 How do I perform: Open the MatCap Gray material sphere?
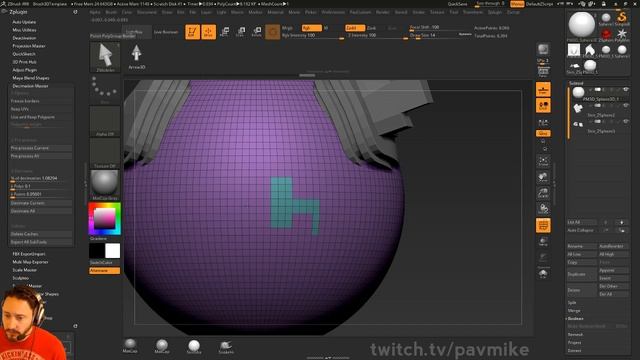pos(105,185)
